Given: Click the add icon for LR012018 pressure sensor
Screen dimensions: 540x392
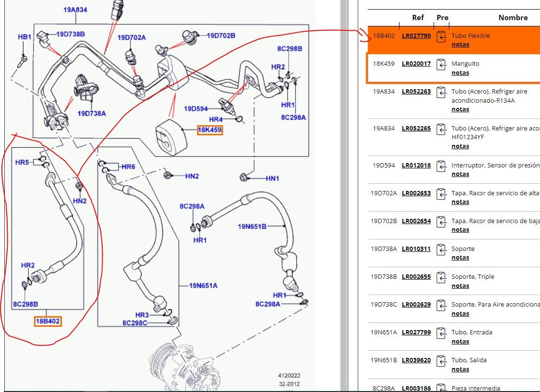Looking at the screenshot, I should pyautogui.click(x=442, y=166).
